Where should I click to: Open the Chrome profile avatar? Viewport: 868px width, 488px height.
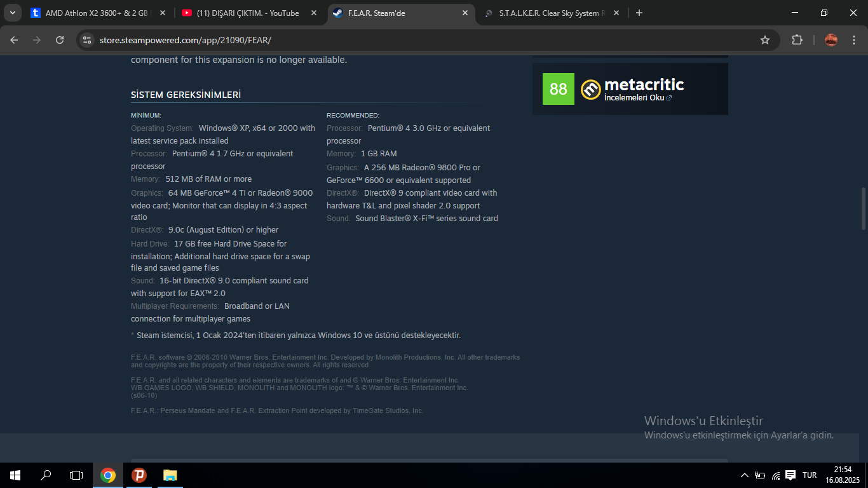click(831, 40)
